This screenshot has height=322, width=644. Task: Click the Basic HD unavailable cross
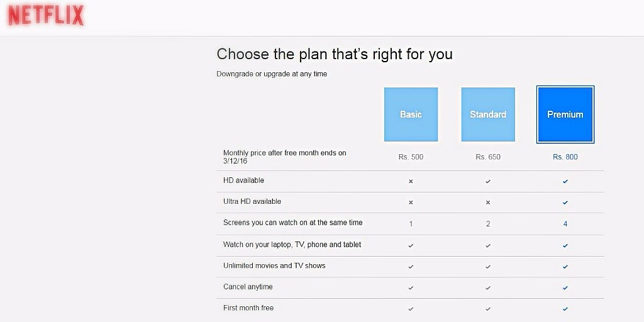tap(411, 181)
